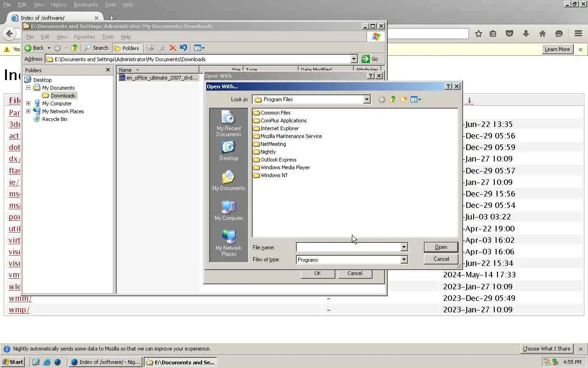Select Recycle Bin in folder tree
The height and width of the screenshot is (368, 588).
point(51,119)
